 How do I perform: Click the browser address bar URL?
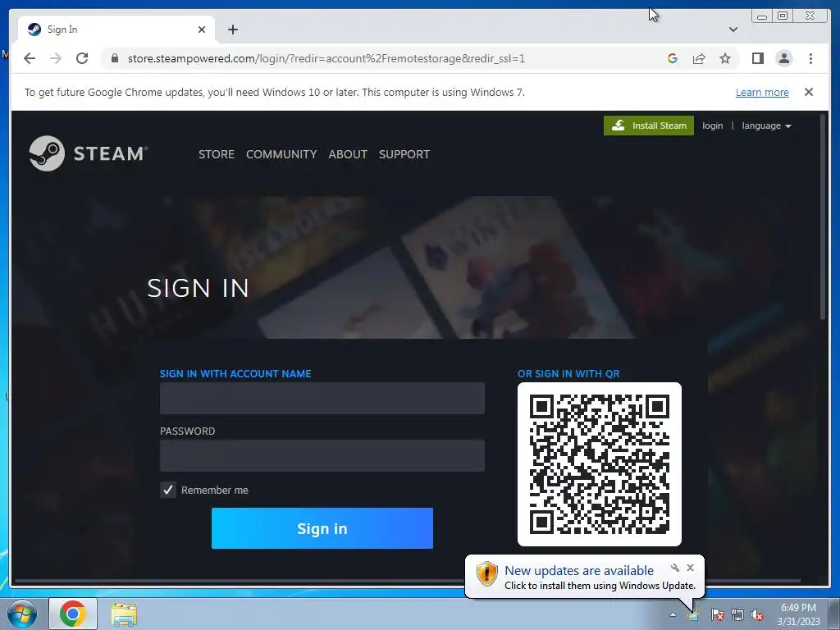point(326,58)
